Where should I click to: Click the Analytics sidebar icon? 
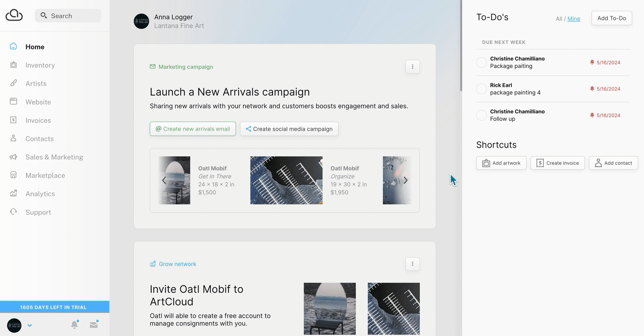point(13,194)
